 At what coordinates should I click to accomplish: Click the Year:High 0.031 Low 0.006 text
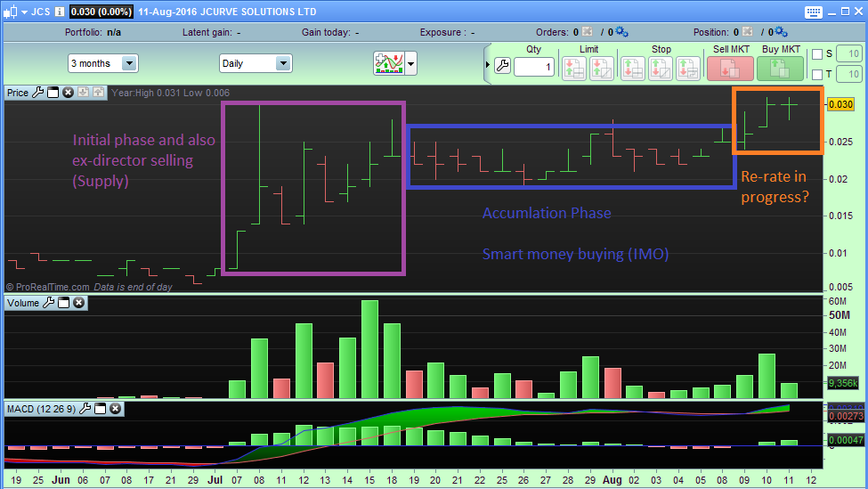171,93
